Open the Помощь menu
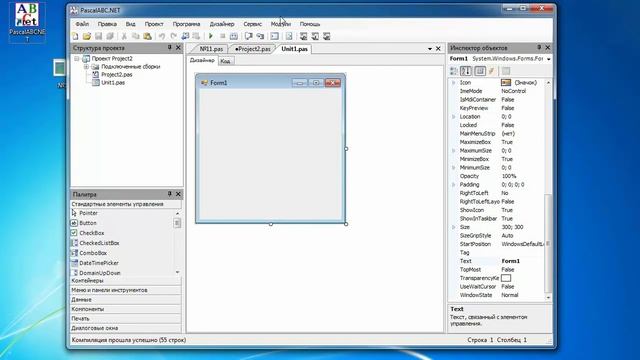 pyautogui.click(x=310, y=24)
